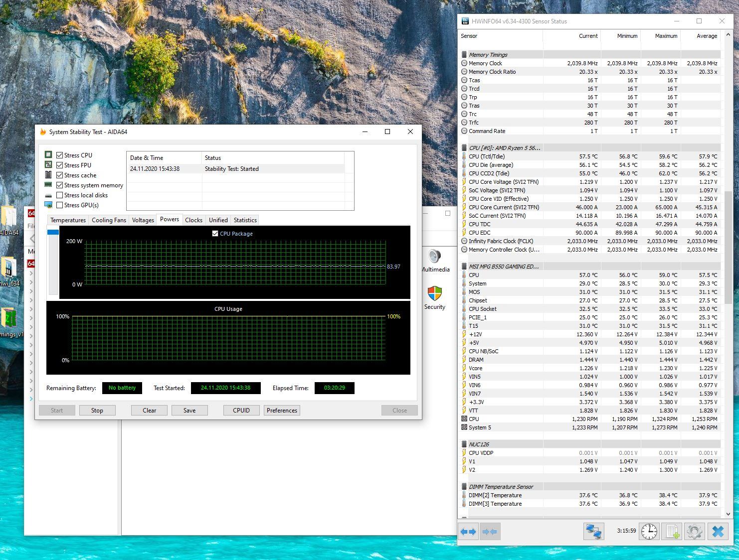Image resolution: width=739 pixels, height=560 pixels.
Task: Select the Stability Test: Started log row
Action: pos(235,169)
